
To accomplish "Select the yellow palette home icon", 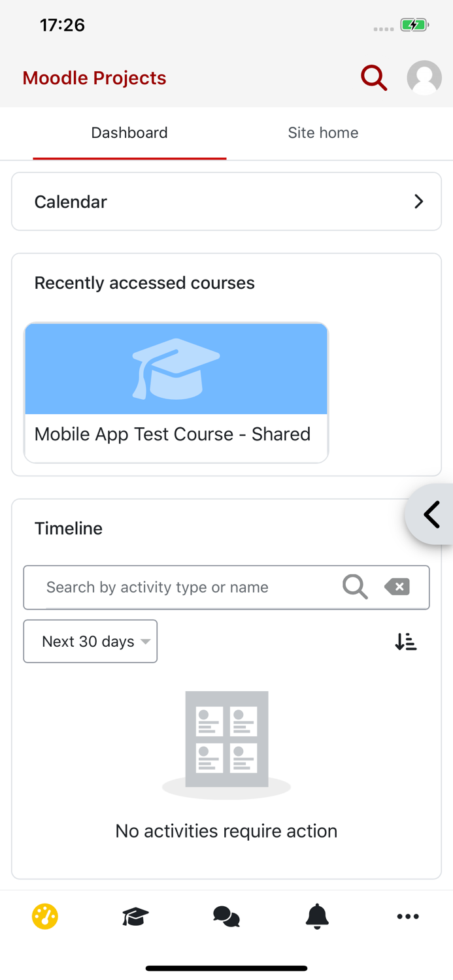I will [x=43, y=916].
